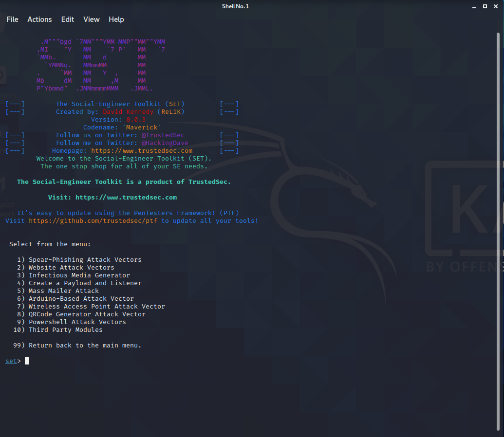The width and height of the screenshot is (504, 437).
Task: Click the codename 'Maverick' text
Action: click(x=141, y=127)
